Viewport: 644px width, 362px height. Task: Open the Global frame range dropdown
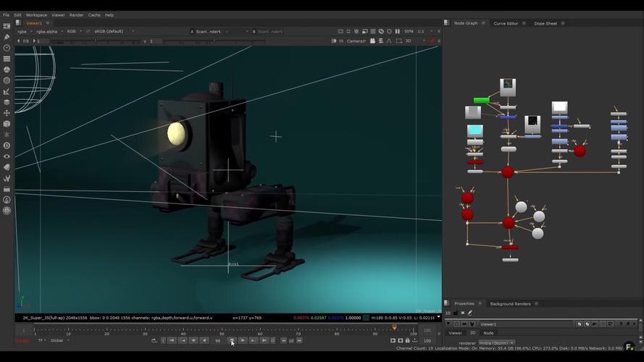click(59, 340)
